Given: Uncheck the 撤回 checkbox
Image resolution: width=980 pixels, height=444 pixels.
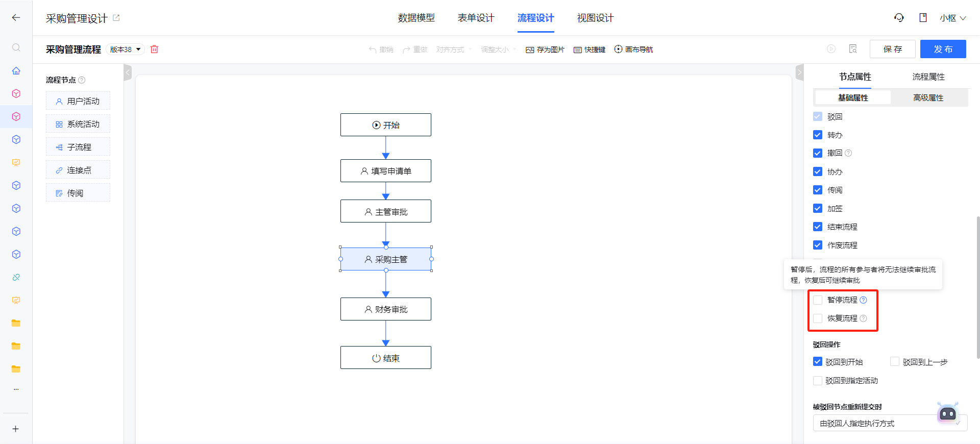Looking at the screenshot, I should [x=818, y=153].
